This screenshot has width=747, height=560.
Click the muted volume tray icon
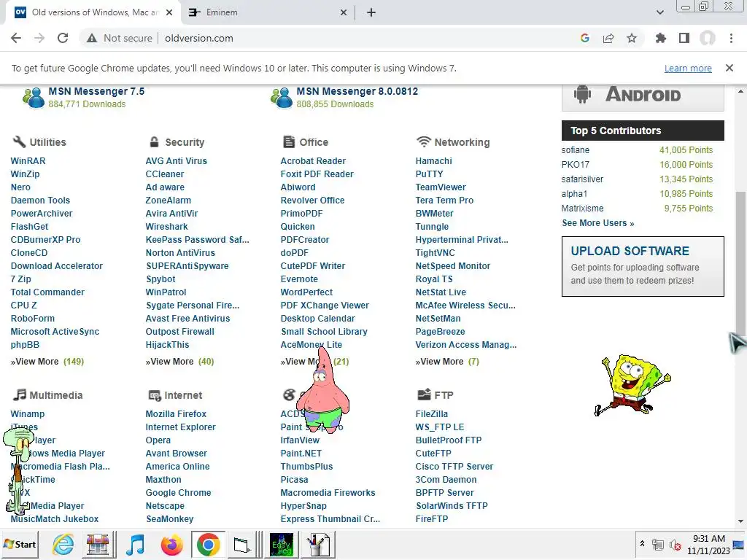(675, 545)
